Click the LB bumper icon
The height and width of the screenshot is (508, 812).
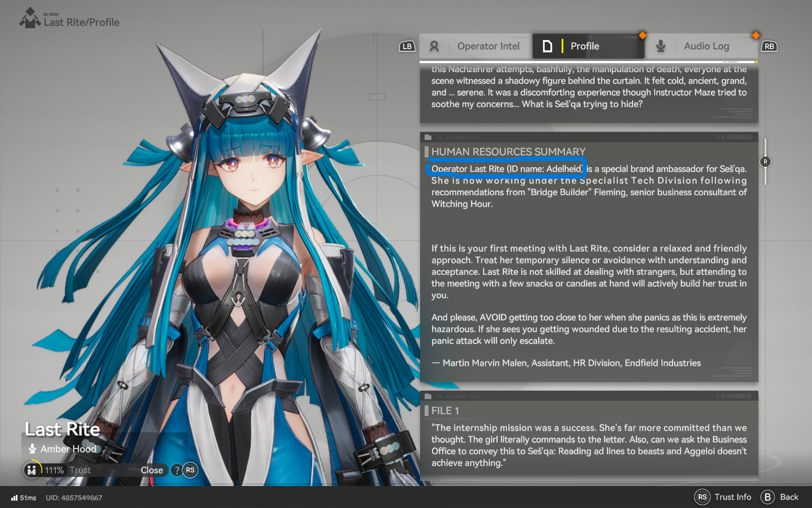[407, 46]
